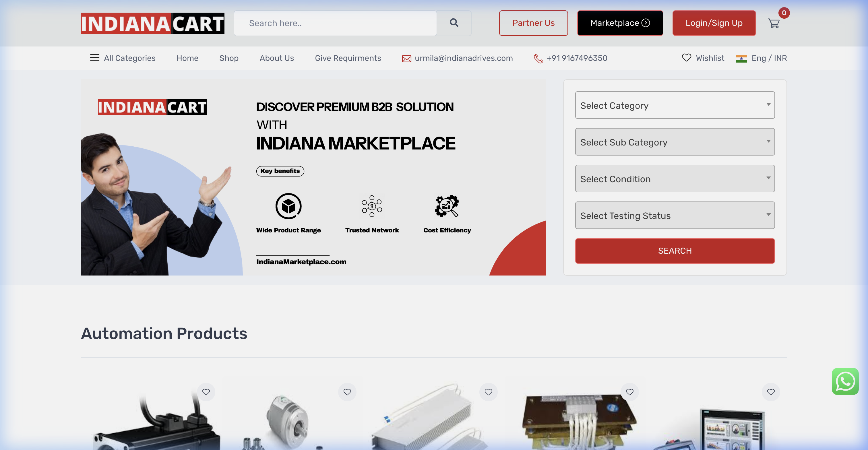Screen dimensions: 868x450
Task: Focus the Search here input field
Action: point(335,23)
